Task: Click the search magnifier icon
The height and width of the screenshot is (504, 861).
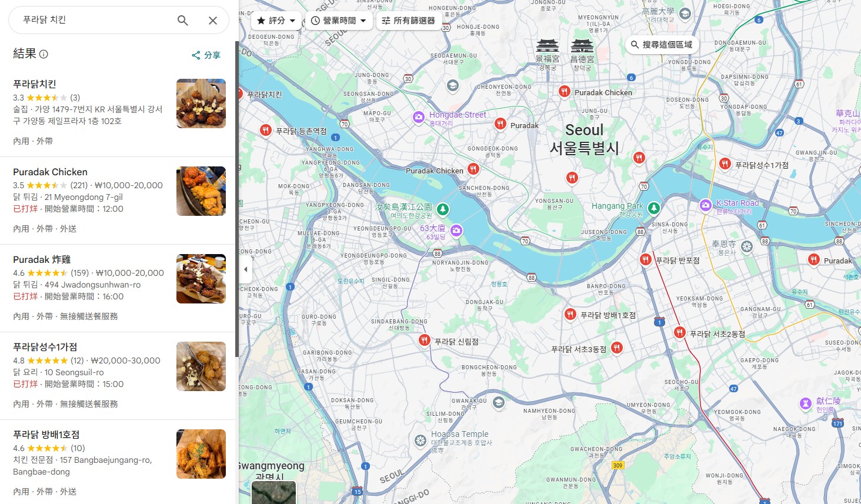Action: point(183,21)
